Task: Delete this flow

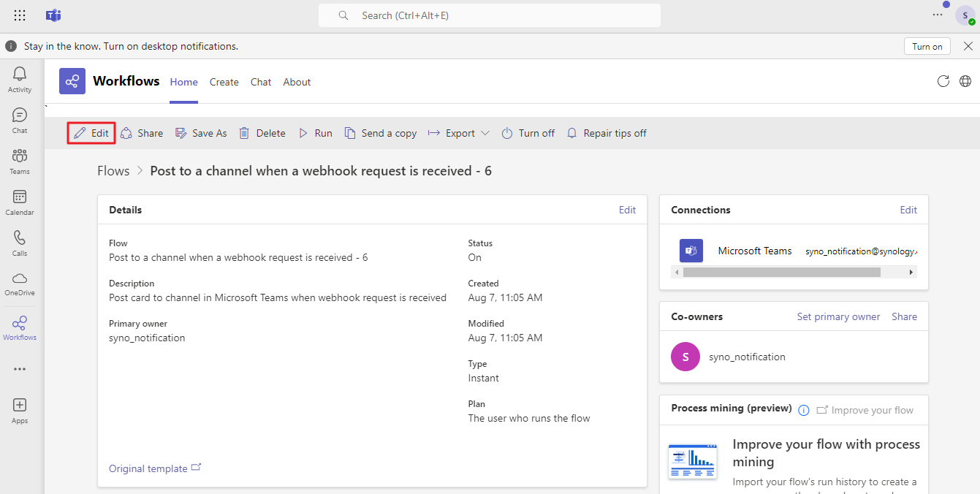Action: tap(262, 133)
